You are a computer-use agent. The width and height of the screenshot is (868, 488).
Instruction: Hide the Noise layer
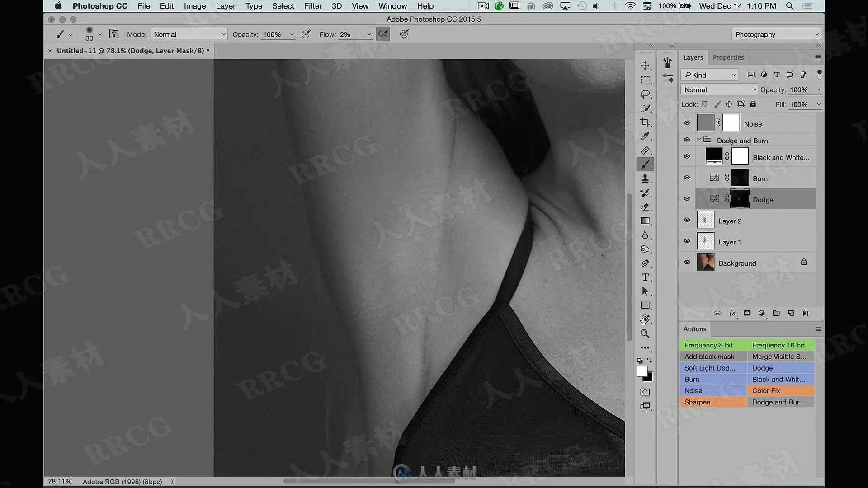click(x=687, y=123)
